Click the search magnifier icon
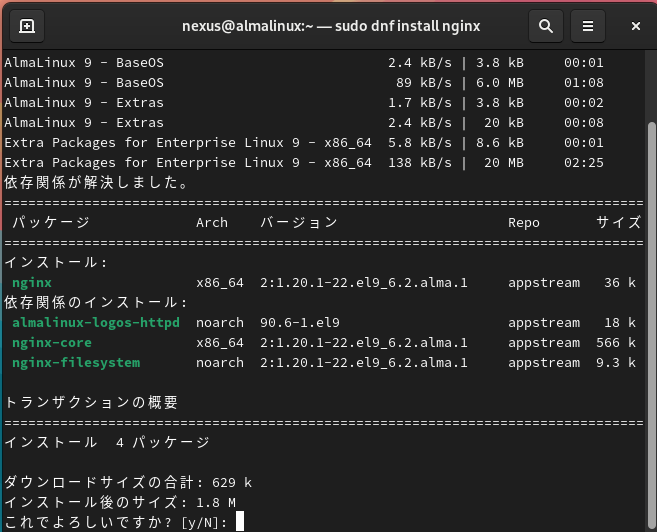 545,26
